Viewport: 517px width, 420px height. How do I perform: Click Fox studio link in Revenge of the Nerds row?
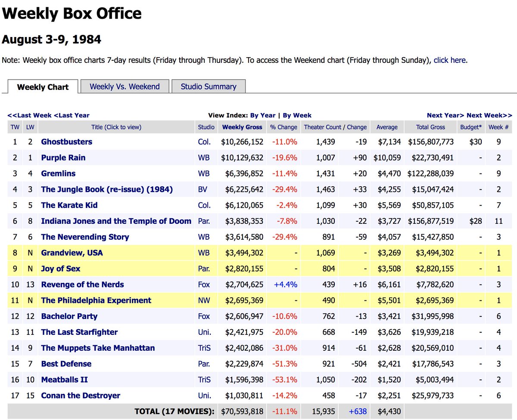click(x=204, y=284)
